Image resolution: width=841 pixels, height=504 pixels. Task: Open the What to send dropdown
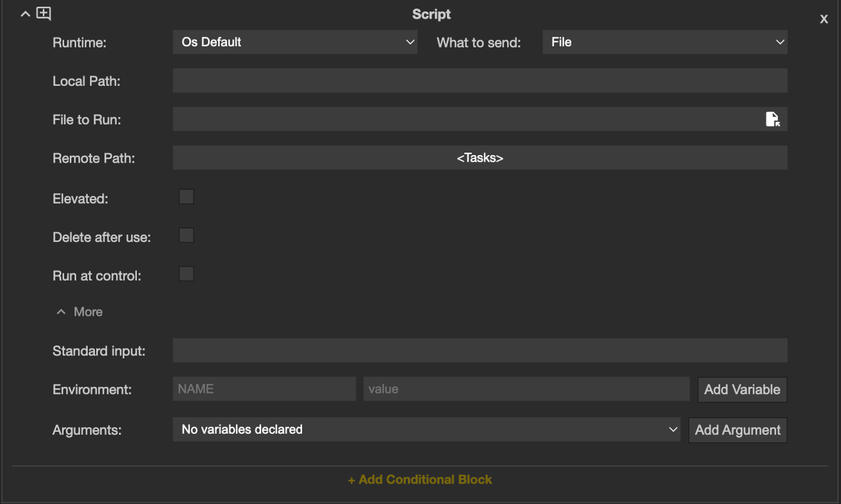click(665, 42)
